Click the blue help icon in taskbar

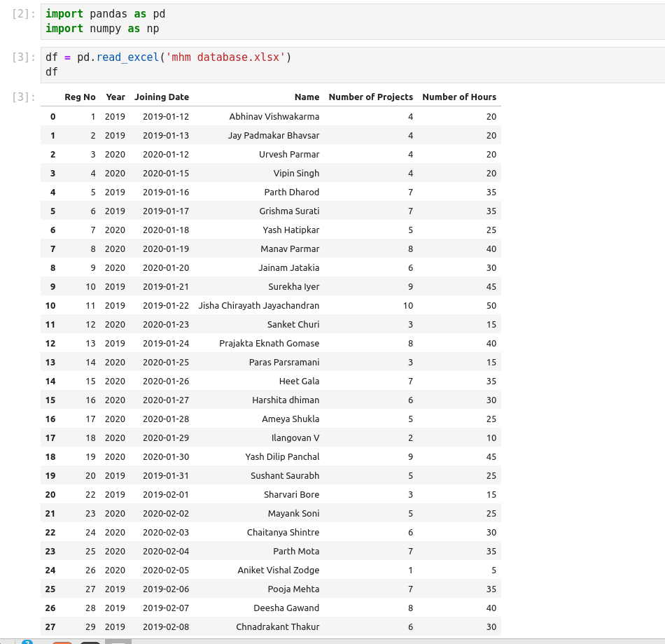27,642
